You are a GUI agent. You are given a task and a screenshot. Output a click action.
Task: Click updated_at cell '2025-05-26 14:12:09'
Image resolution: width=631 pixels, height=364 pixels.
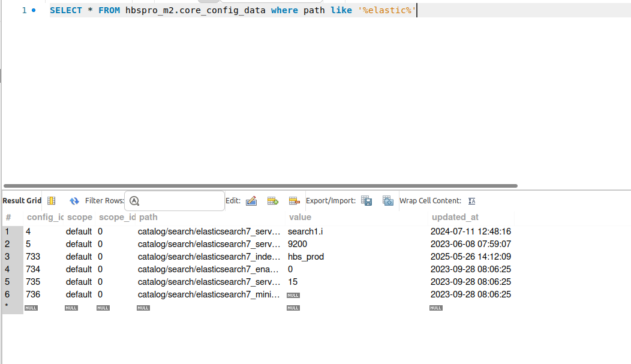click(x=471, y=257)
